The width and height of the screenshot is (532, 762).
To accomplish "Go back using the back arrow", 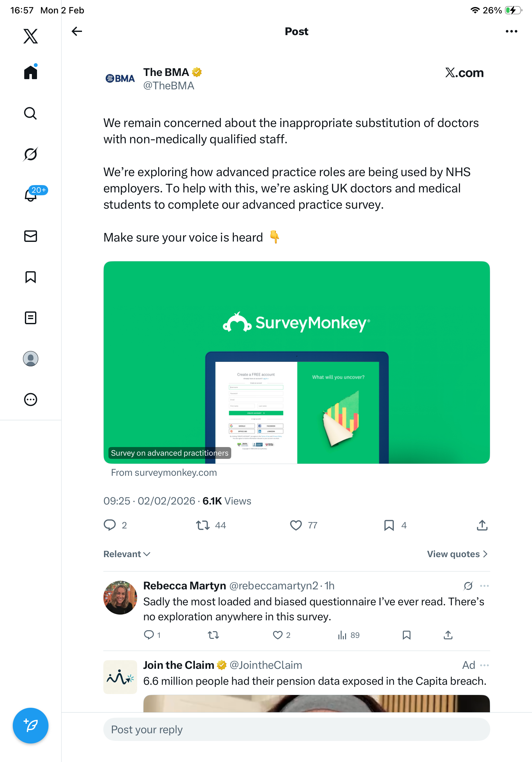I will coord(77,31).
